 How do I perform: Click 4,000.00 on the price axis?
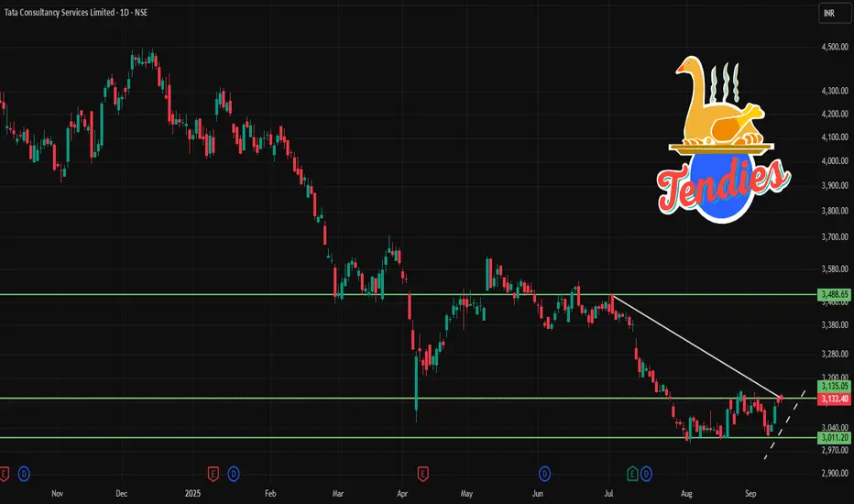tap(835, 161)
